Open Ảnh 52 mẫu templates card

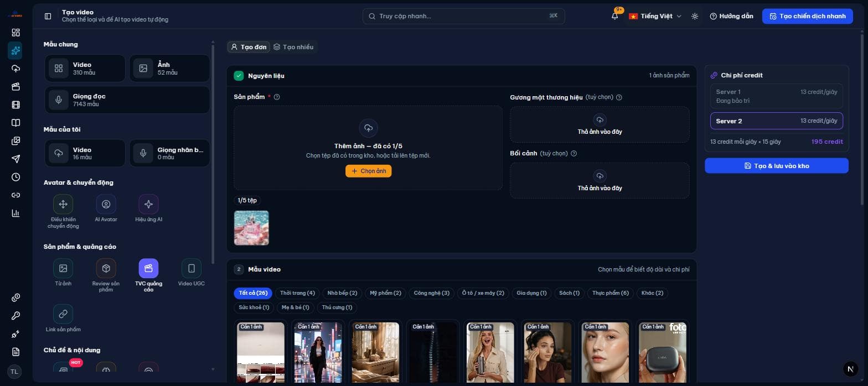point(169,68)
